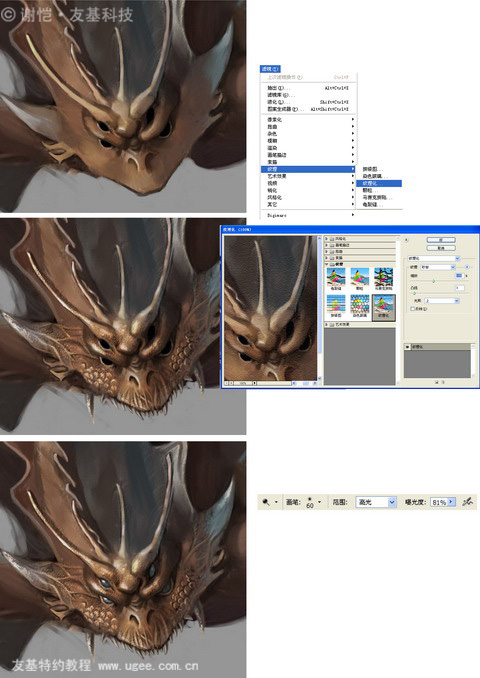480x678 pixels.
Task: Open the Exposure 81% slider arrow
Action: tap(451, 502)
